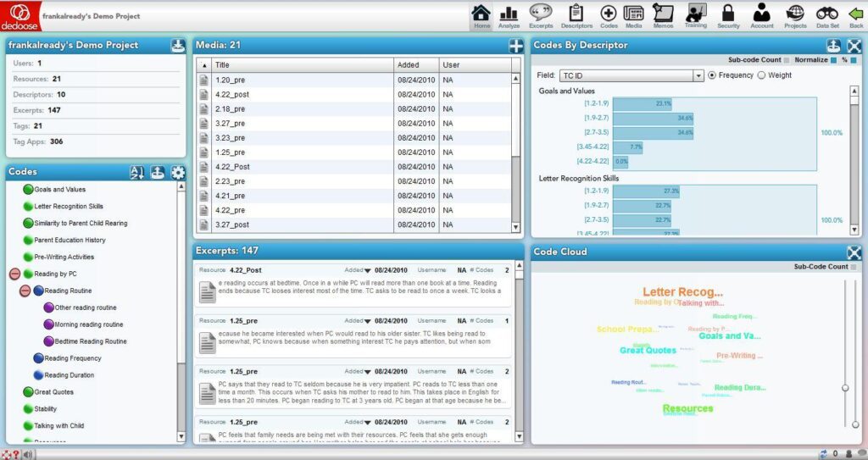The image size is (868, 460).
Task: Click the green Back arrow icon
Action: 856,16
